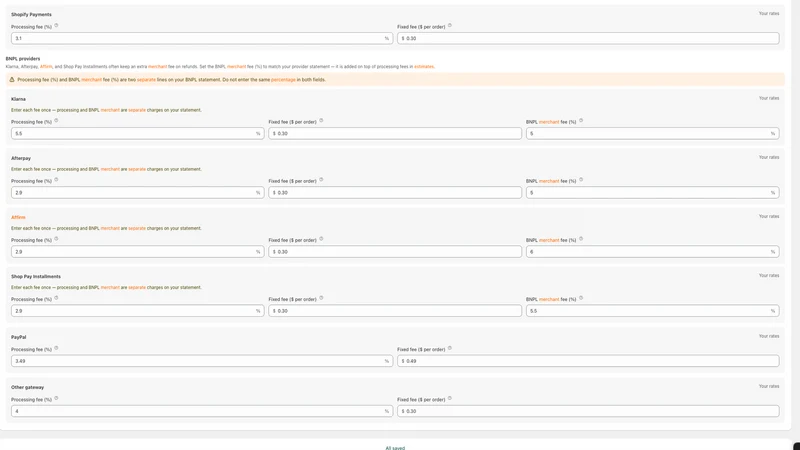
Task: Click the orange 'percentage' word in the warning banner
Action: coord(283,80)
